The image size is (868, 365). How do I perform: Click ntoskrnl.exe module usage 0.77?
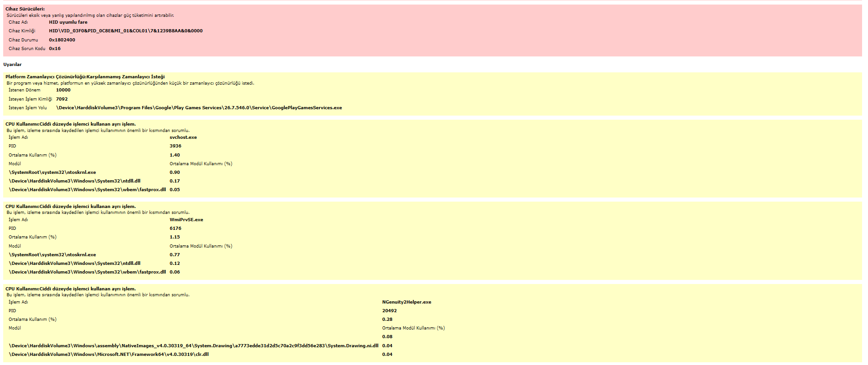click(175, 255)
